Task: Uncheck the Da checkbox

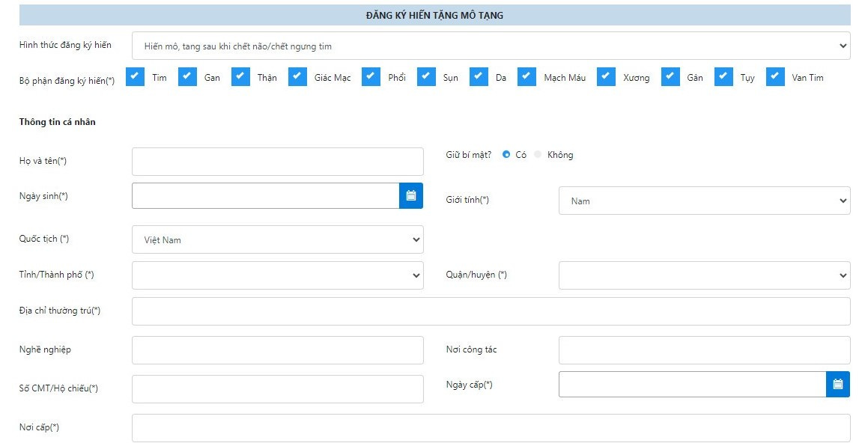Action: tap(479, 77)
